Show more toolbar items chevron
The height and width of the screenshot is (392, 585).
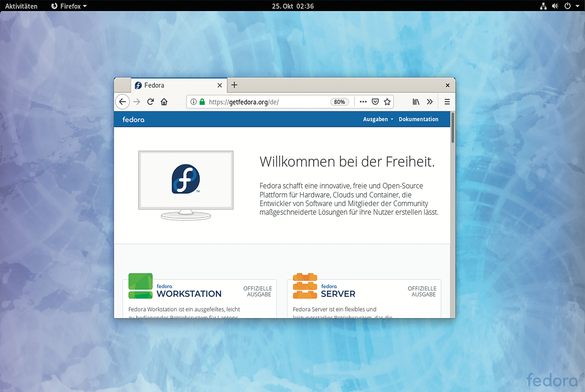pyautogui.click(x=430, y=102)
